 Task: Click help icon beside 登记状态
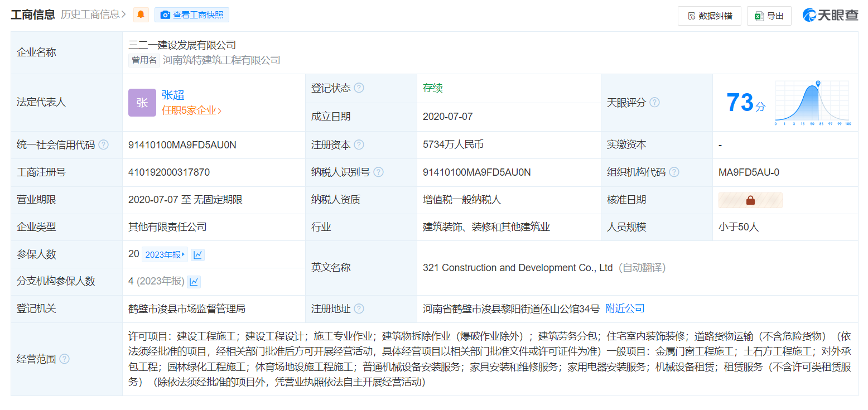coord(359,88)
